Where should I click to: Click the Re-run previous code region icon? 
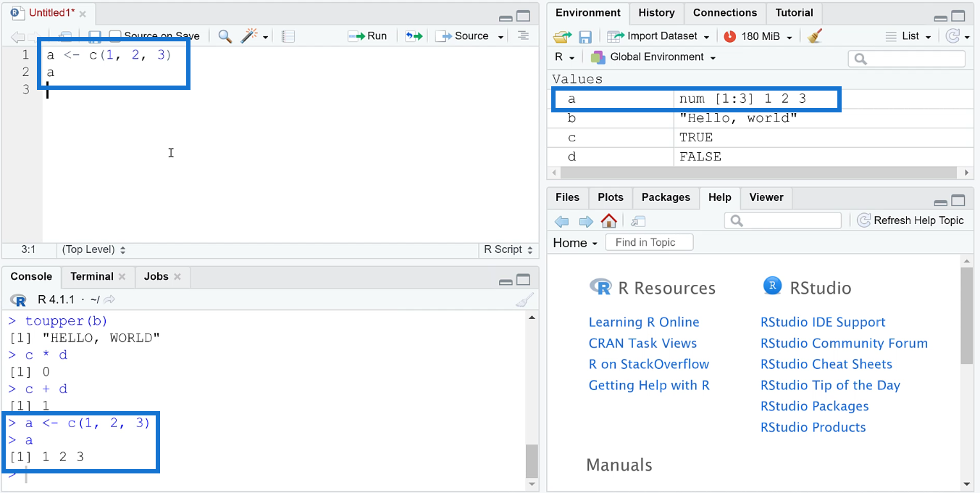pos(414,36)
